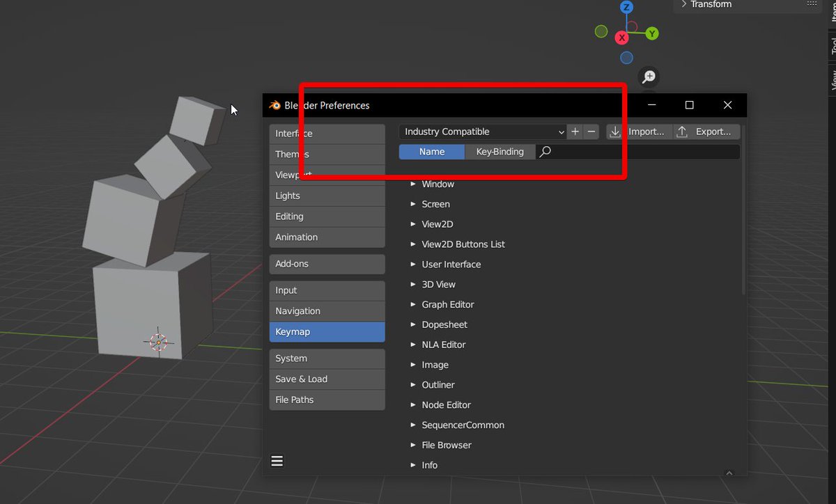Expand the File Browser keymap section
The height and width of the screenshot is (504, 836).
pyautogui.click(x=413, y=445)
